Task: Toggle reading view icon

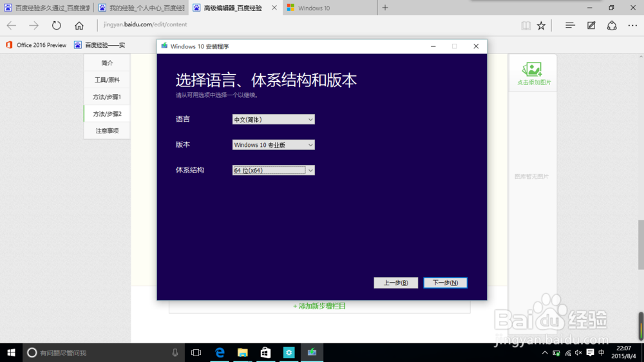Action: pos(526,26)
